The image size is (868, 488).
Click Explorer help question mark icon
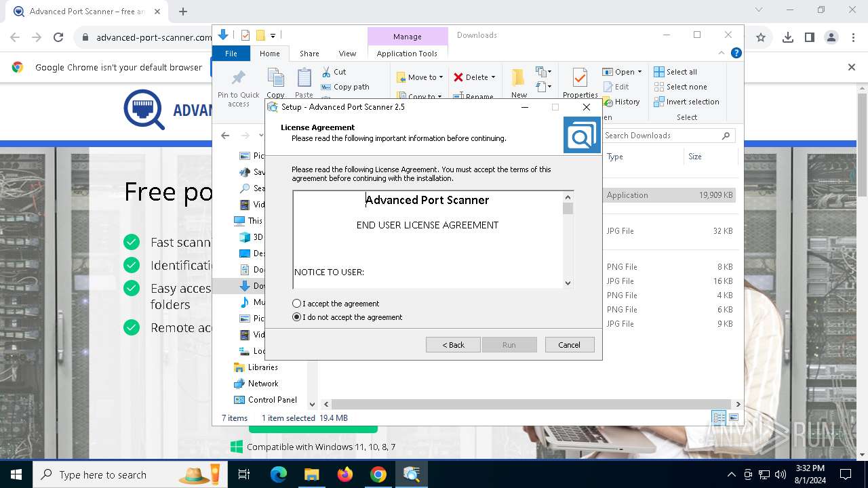click(x=736, y=53)
